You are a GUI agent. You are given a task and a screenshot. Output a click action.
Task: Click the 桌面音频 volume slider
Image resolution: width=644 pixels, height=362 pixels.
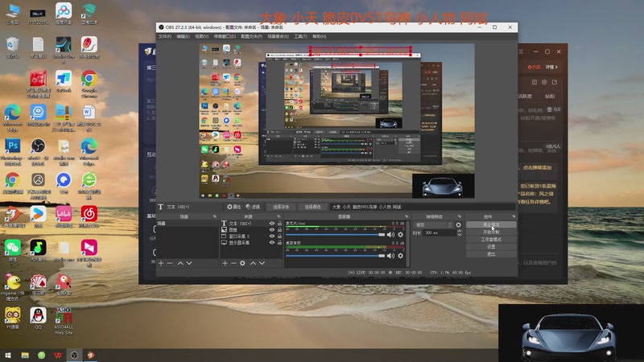tap(335, 255)
